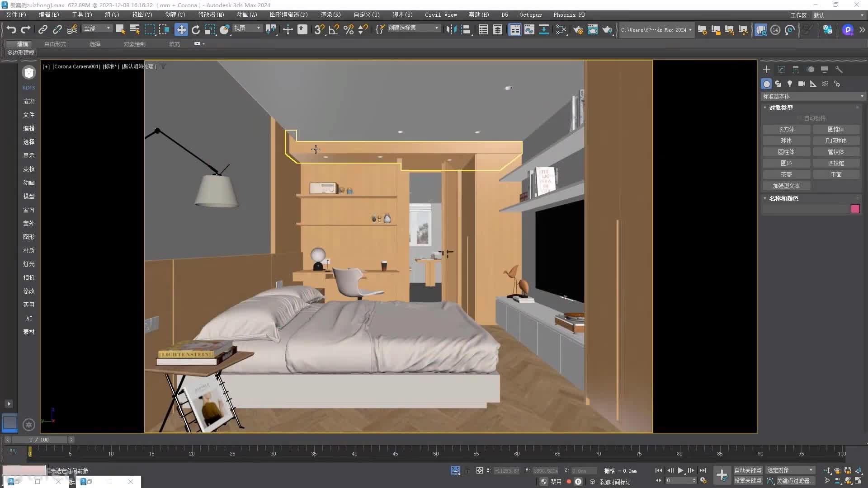Play the animation

pyautogui.click(x=680, y=470)
